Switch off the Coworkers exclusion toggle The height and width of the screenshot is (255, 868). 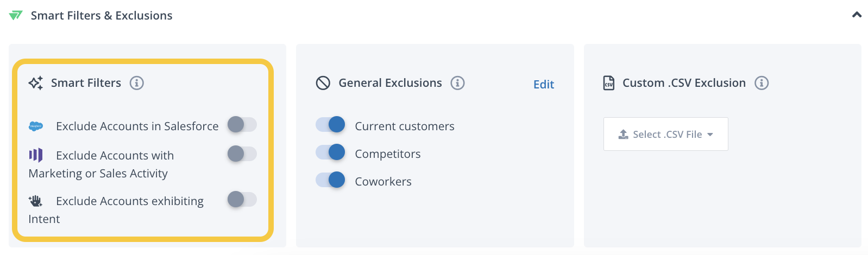(x=330, y=180)
